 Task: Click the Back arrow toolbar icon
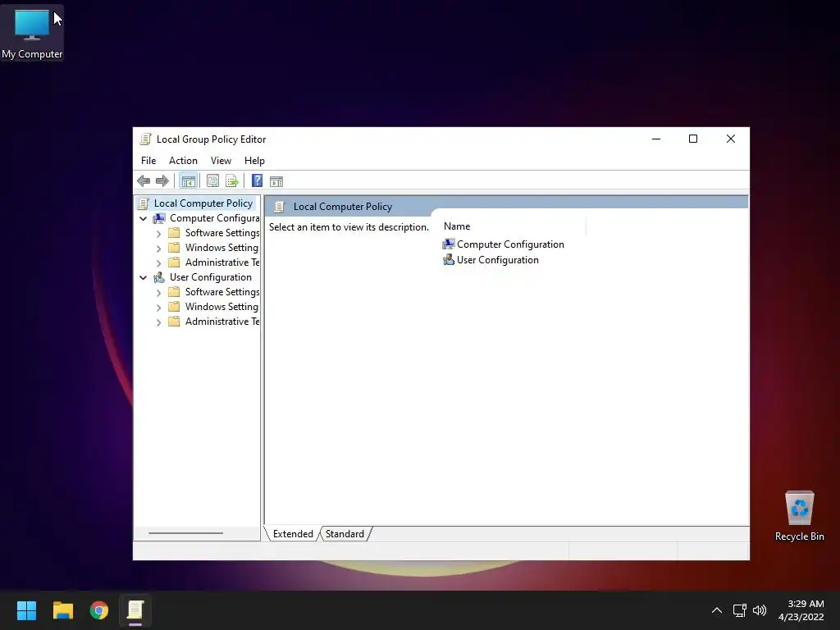144,181
